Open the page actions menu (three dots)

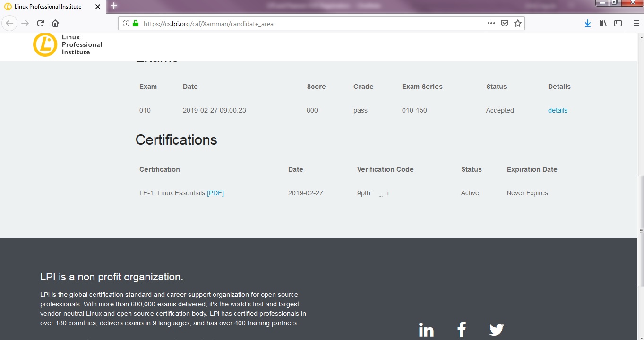point(491,22)
